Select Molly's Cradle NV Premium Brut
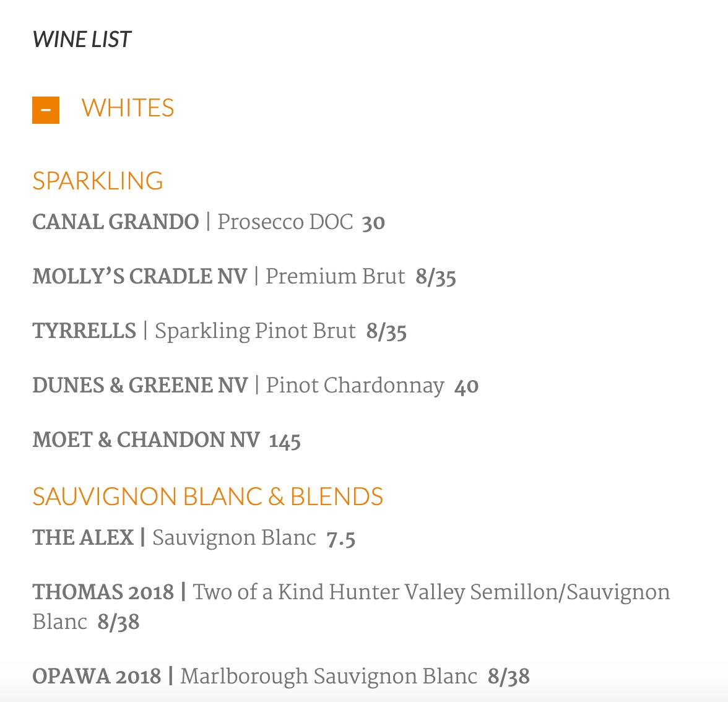728x702 pixels. [x=244, y=277]
